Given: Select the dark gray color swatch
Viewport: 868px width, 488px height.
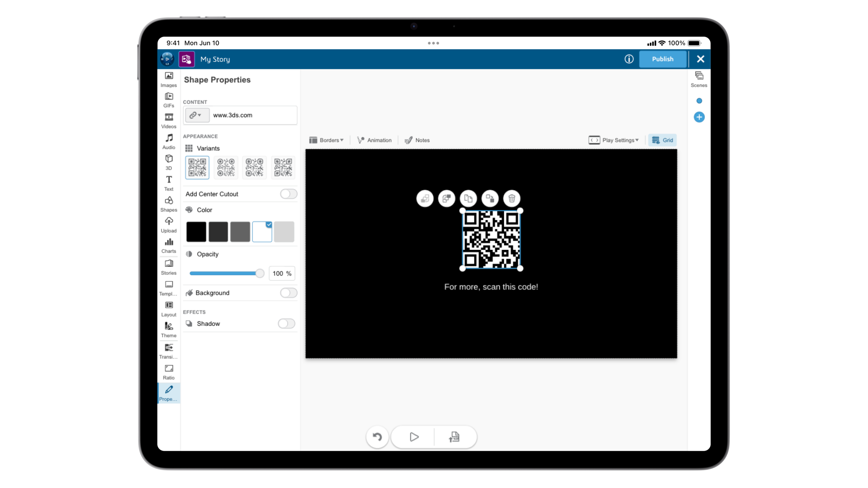Looking at the screenshot, I should coord(218,231).
